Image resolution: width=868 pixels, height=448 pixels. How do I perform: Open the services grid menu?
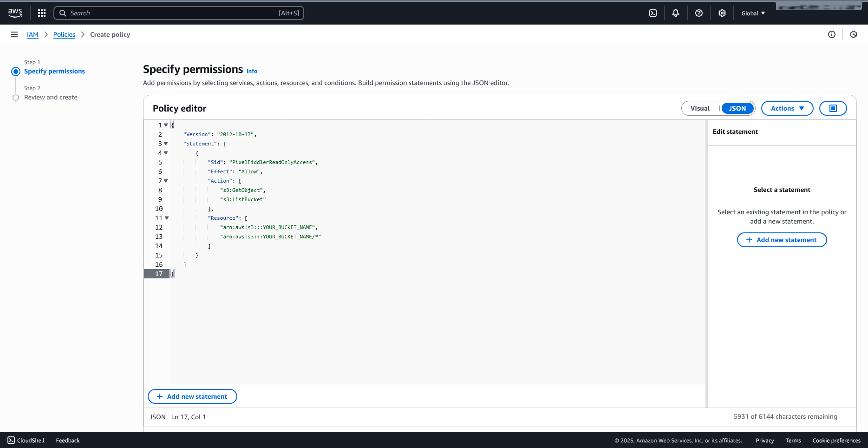pos(42,13)
